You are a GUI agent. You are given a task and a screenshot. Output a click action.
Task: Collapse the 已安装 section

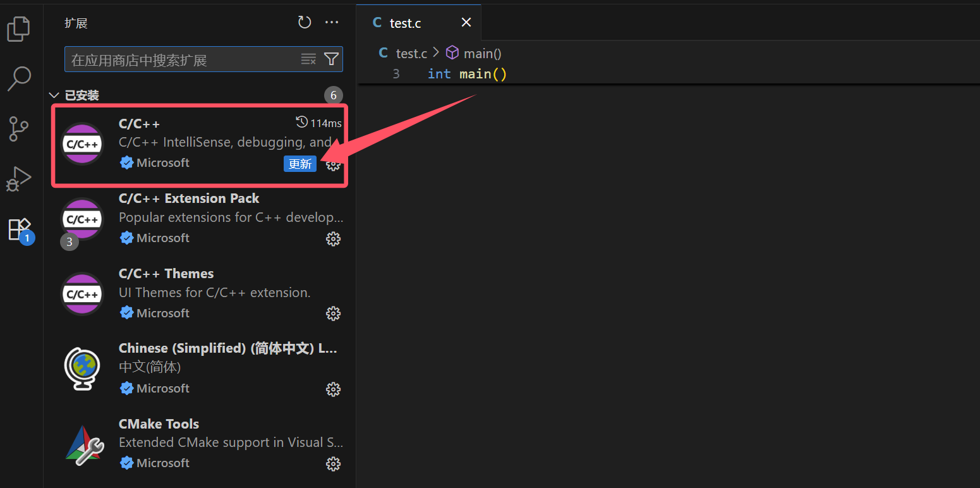[54, 95]
